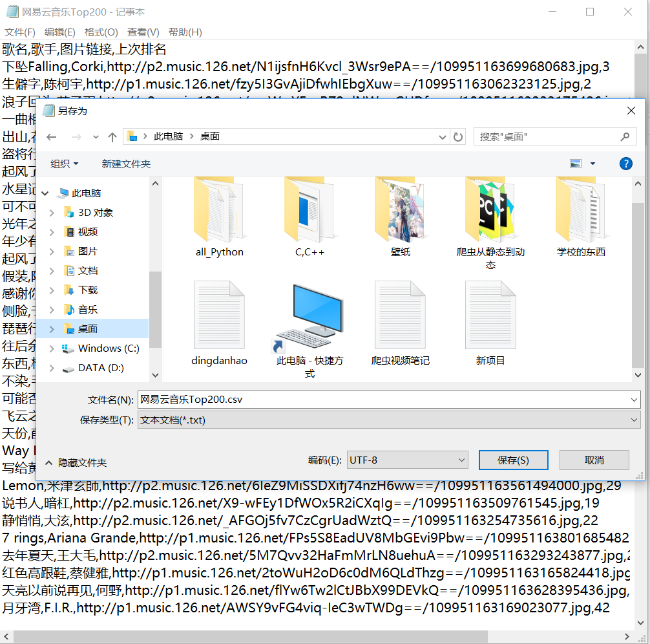Image resolution: width=650 pixels, height=644 pixels.
Task: Expand the 下载 tree node
Action: (52, 290)
